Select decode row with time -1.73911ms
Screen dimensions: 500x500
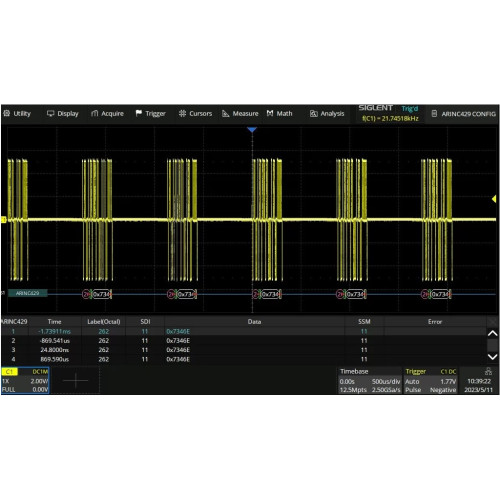pyautogui.click(x=243, y=331)
